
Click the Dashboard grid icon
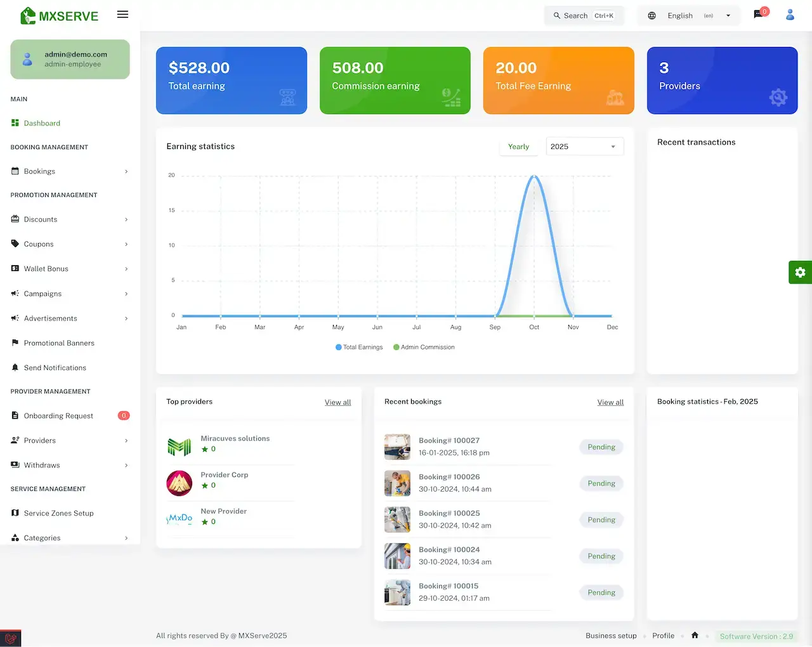point(15,123)
